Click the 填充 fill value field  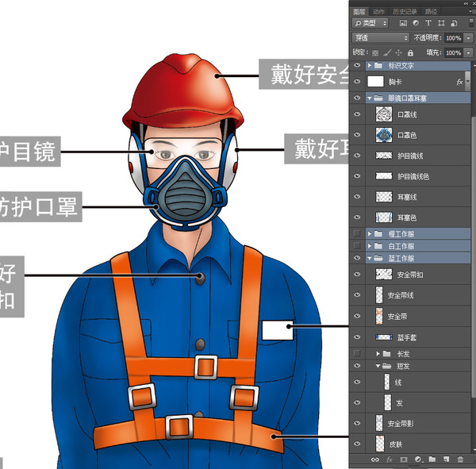coord(454,53)
